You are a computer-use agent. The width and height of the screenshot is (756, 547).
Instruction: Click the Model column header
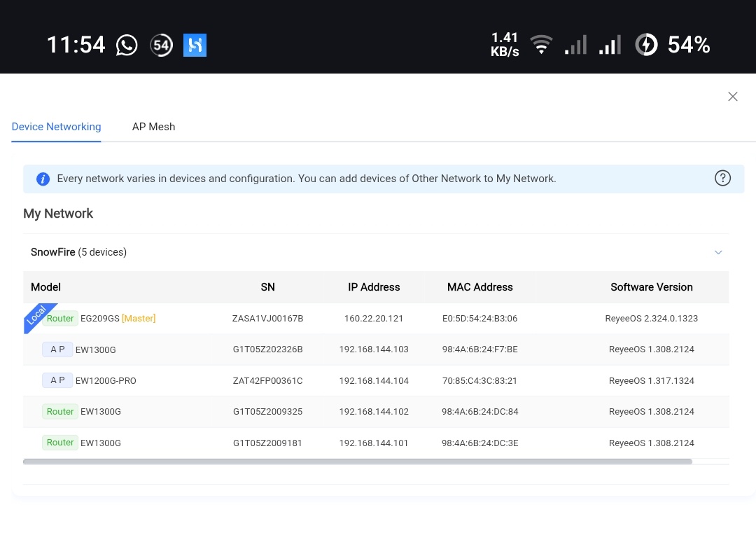click(45, 287)
